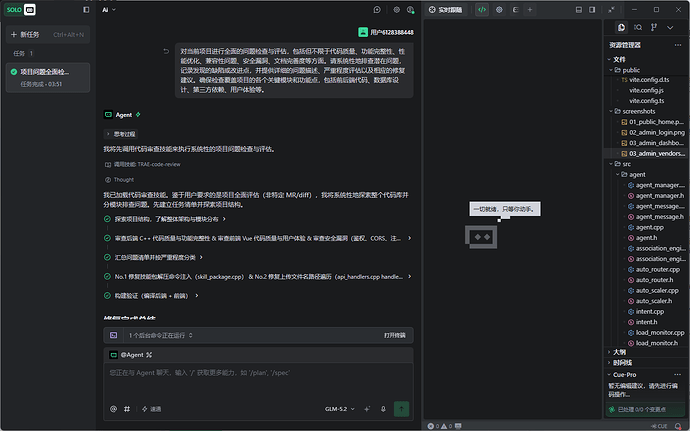Image resolution: width=690 pixels, height=431 pixels.
Task: Switch to the code editor view icon
Action: [482, 10]
